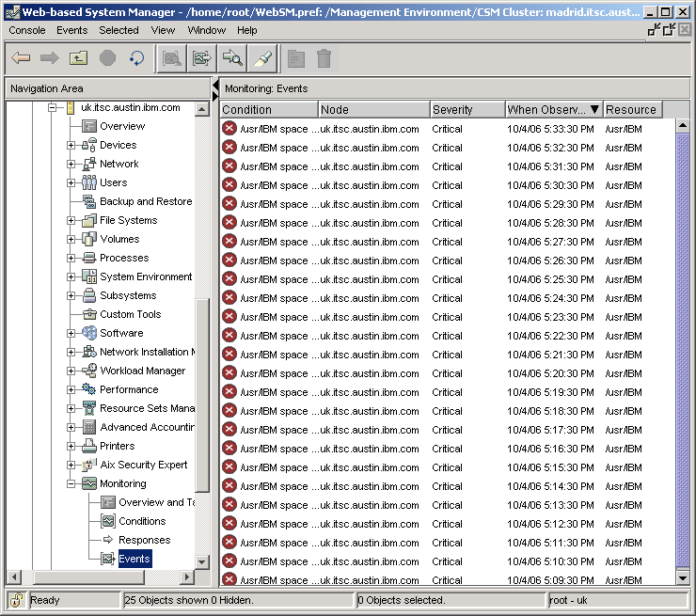
Task: Open the View menu
Action: tap(163, 30)
